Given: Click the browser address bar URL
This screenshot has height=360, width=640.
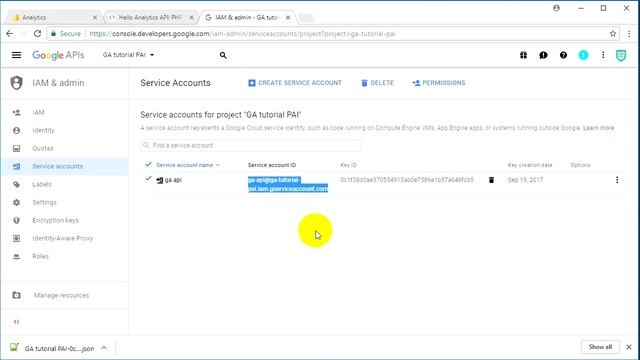Looking at the screenshot, I should 242,34.
